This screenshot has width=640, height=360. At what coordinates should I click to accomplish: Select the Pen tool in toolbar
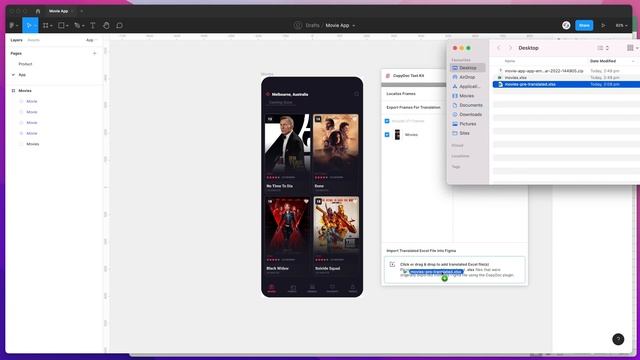[77, 25]
